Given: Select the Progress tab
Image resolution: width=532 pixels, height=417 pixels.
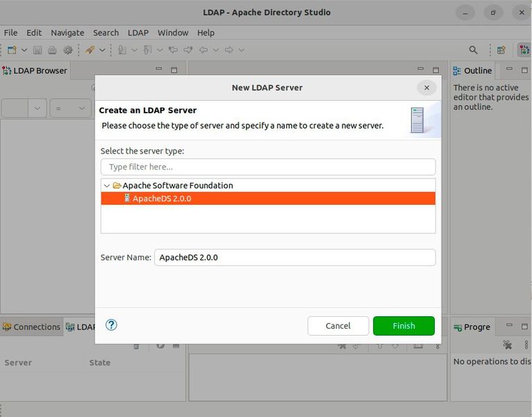Looking at the screenshot, I should tap(472, 327).
